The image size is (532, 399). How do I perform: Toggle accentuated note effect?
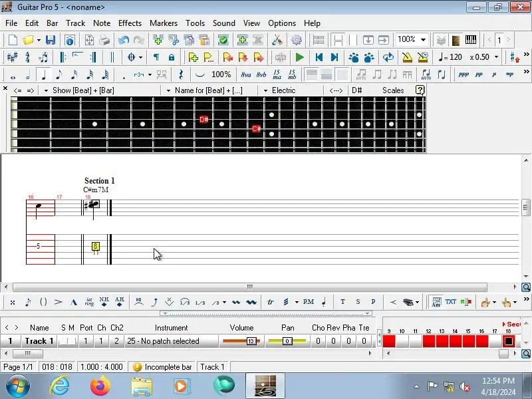pyautogui.click(x=59, y=302)
